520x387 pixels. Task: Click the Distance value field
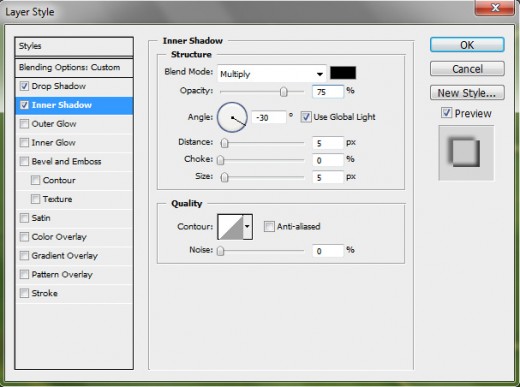328,143
